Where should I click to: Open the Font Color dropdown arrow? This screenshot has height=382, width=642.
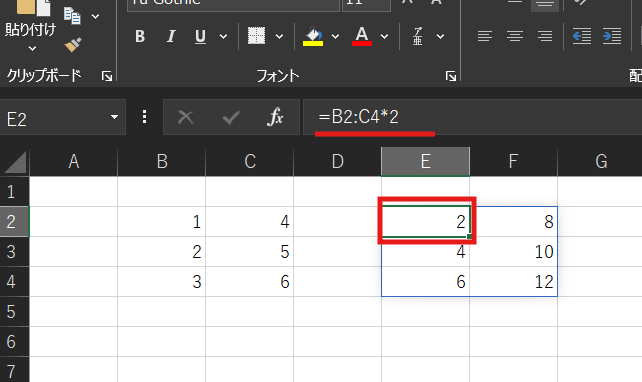pyautogui.click(x=384, y=36)
